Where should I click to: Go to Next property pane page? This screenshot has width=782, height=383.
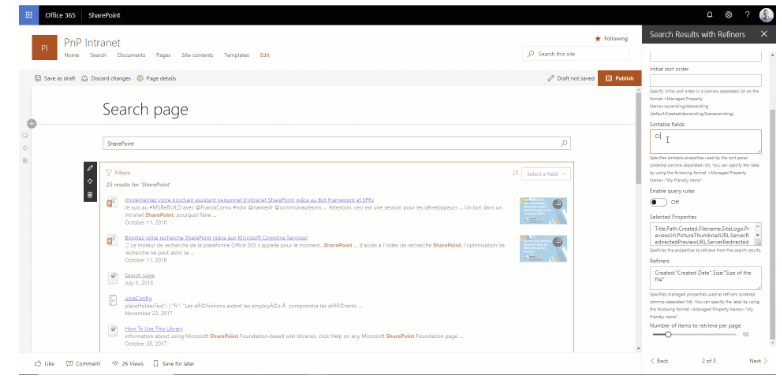point(758,361)
